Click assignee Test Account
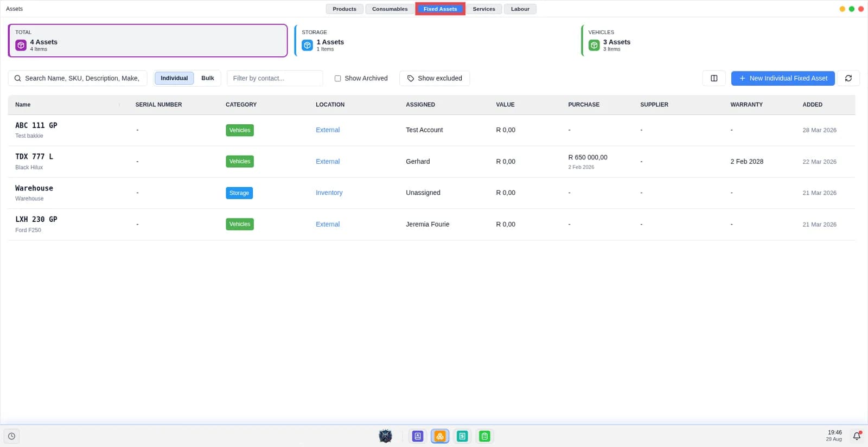Image resolution: width=868 pixels, height=447 pixels. [x=424, y=130]
